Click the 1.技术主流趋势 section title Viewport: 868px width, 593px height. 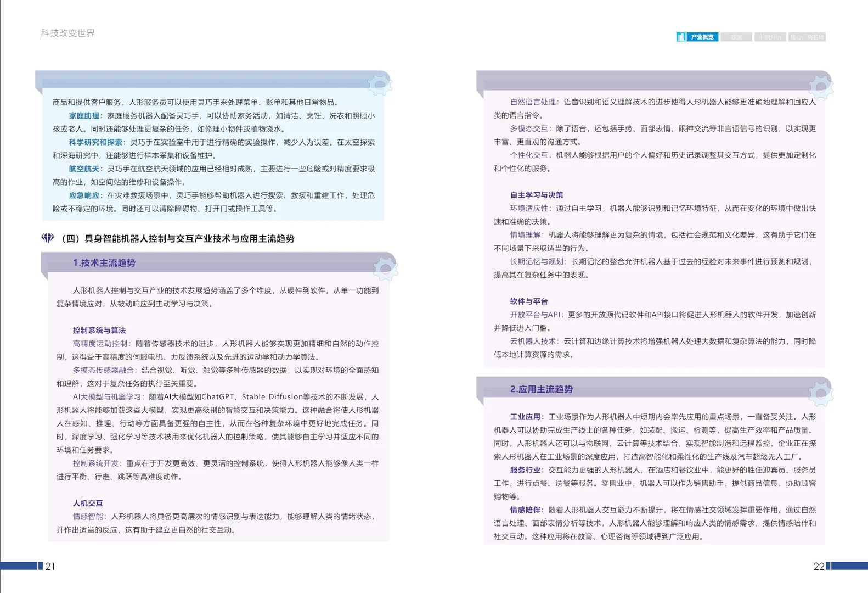click(104, 262)
